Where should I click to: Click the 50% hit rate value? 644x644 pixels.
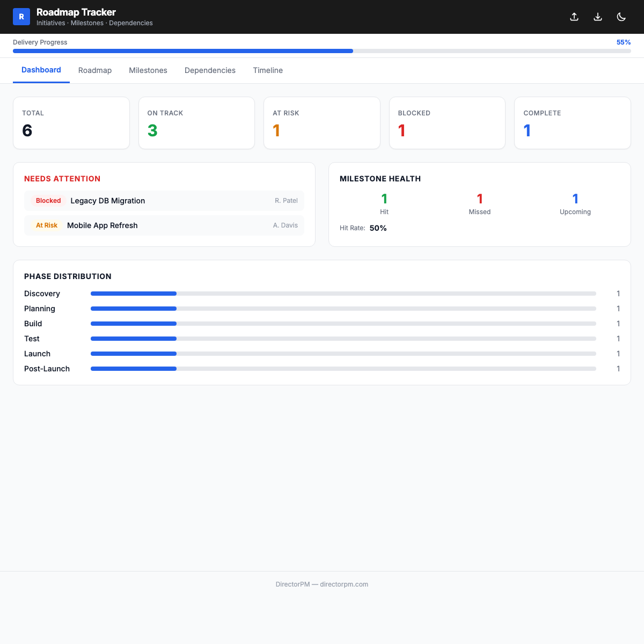(378, 228)
